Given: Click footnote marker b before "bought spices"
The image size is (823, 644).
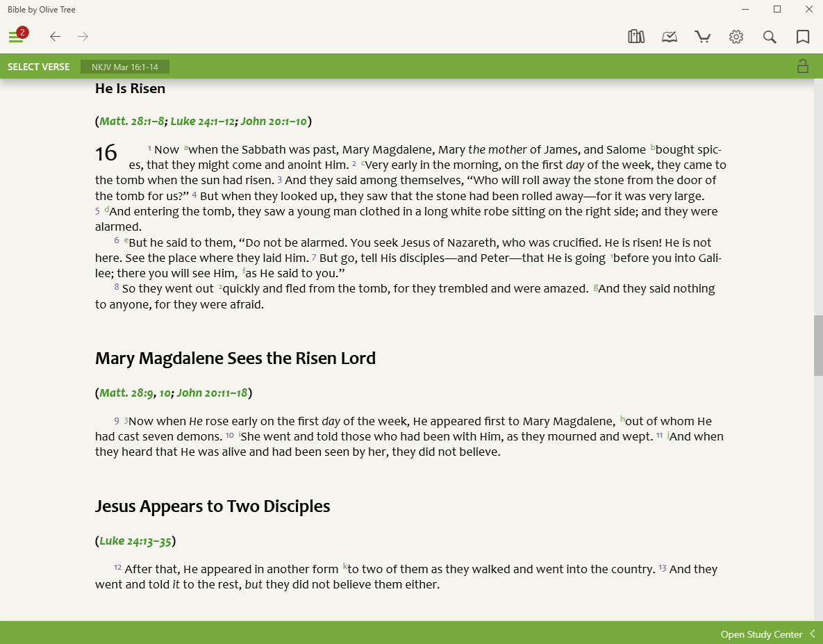Looking at the screenshot, I should click(653, 147).
